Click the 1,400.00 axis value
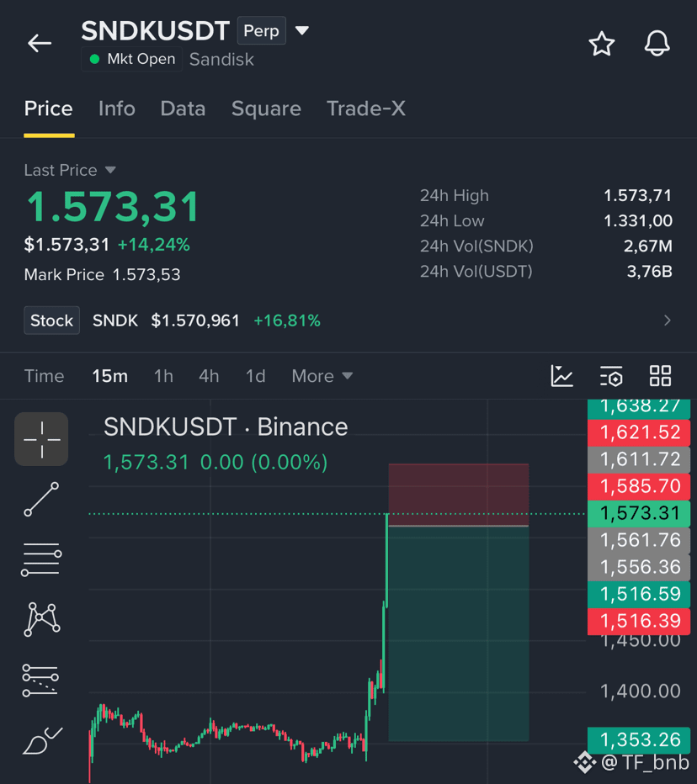This screenshot has width=697, height=784. (640, 691)
